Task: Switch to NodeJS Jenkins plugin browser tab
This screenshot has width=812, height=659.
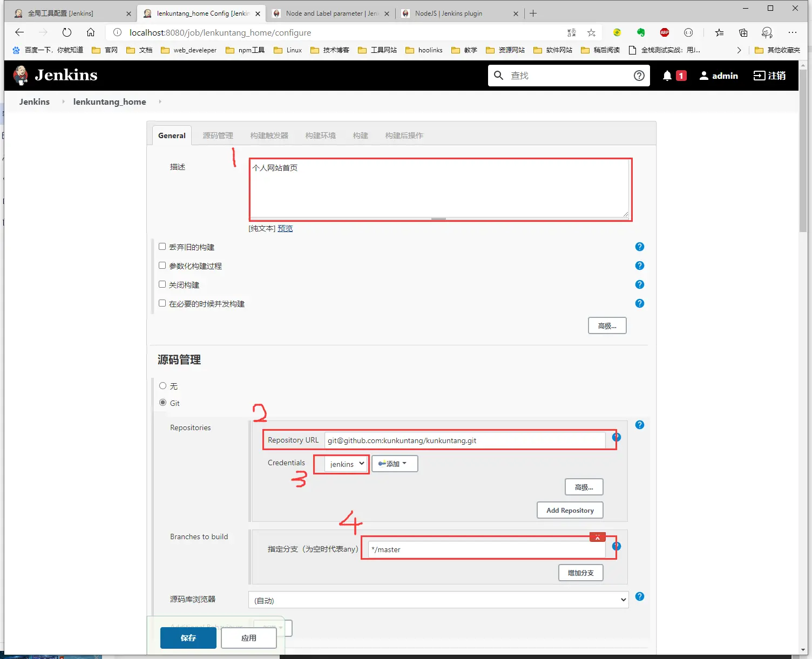Action: pyautogui.click(x=459, y=13)
